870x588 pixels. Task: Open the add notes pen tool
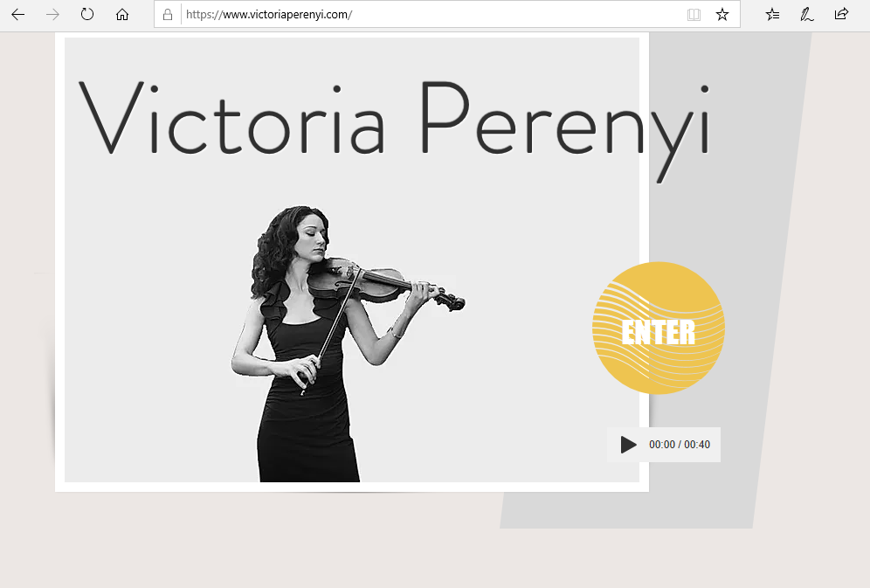[807, 15]
